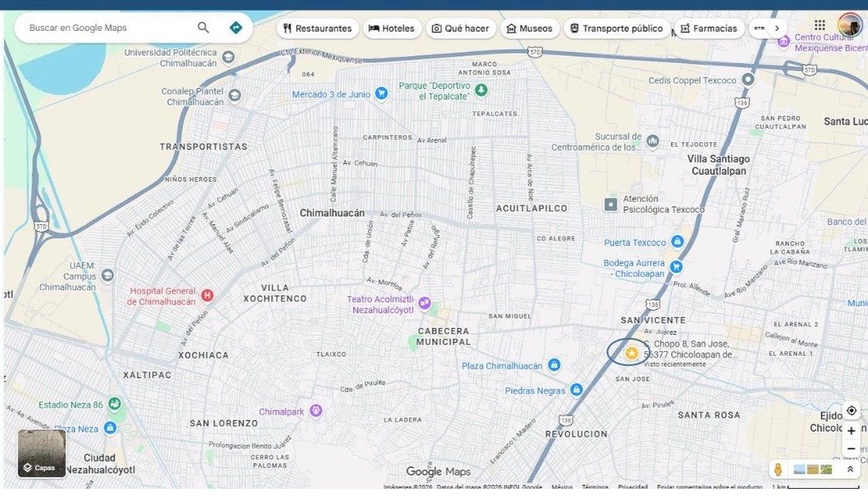Screen dimensions: 868x499
Task: Open the Google apps grid
Action: pos(820,25)
